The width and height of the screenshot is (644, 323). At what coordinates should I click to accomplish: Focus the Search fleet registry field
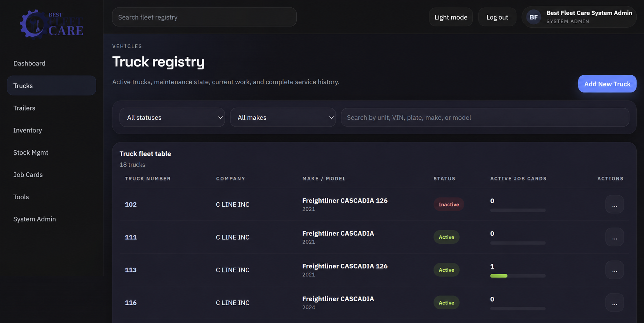click(x=204, y=17)
